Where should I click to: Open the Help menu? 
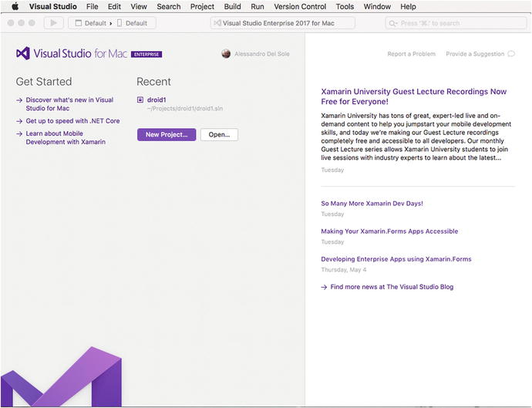coord(408,6)
